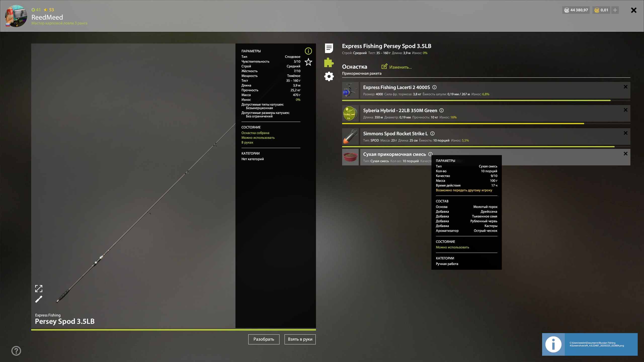The height and width of the screenshot is (362, 644).
Task: Click the Острый чеснок aroma value
Action: [x=485, y=231]
